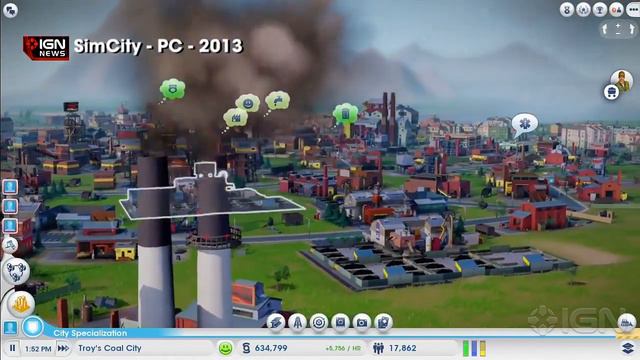Screen dimensions: 640x360
Task: Open the camera tourism specialization icon
Action: pyautogui.click(x=361, y=322)
